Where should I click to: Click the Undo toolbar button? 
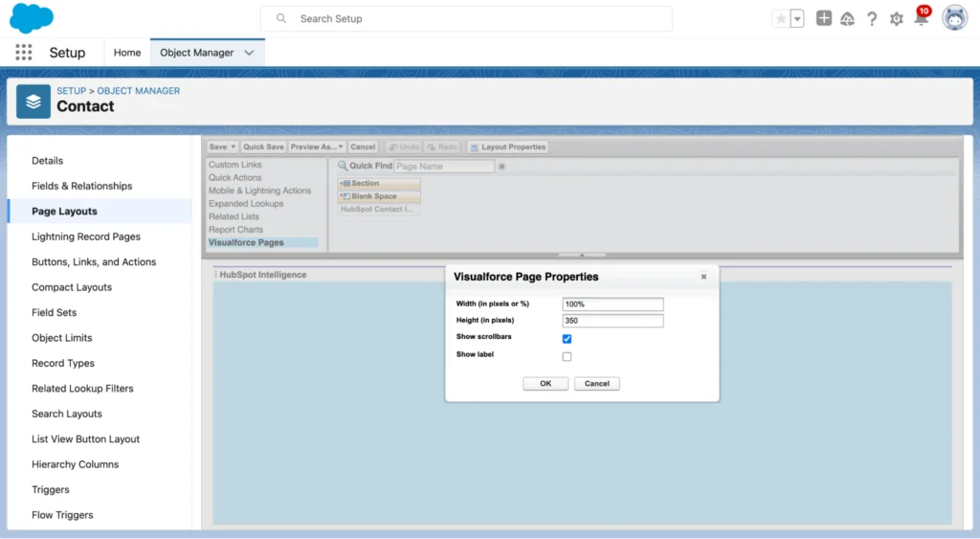pyautogui.click(x=404, y=146)
